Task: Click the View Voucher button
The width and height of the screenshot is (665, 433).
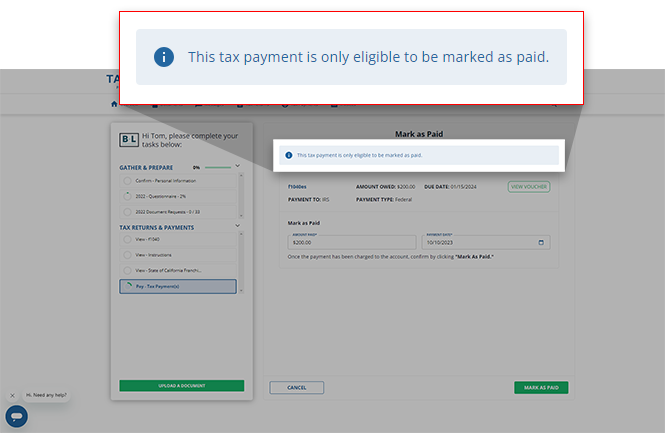Action: [529, 187]
